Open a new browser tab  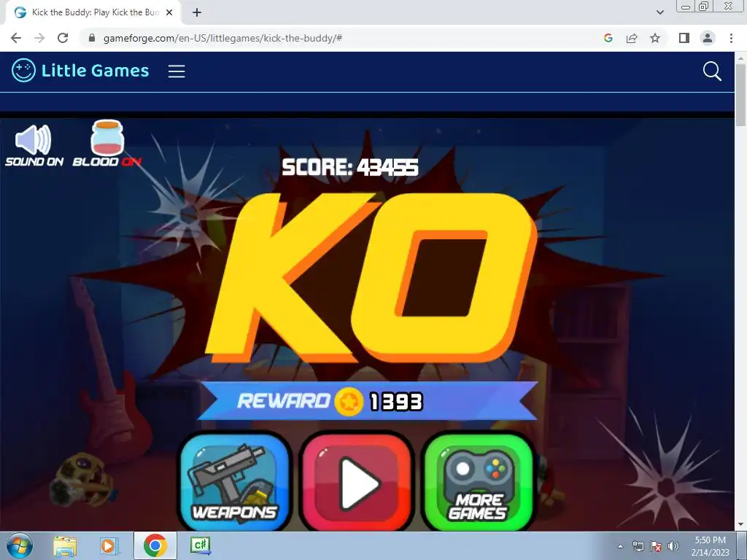coord(197,13)
